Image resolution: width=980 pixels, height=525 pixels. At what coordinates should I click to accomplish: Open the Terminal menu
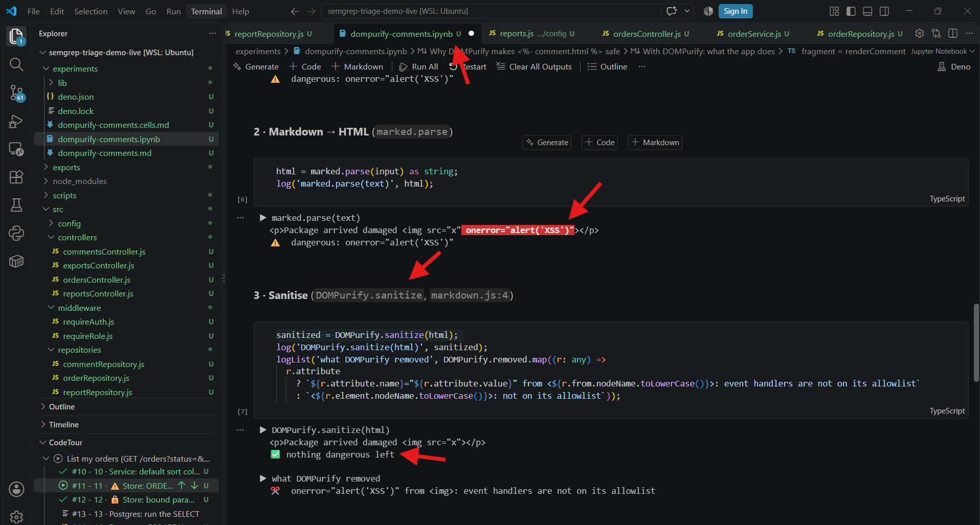(207, 11)
